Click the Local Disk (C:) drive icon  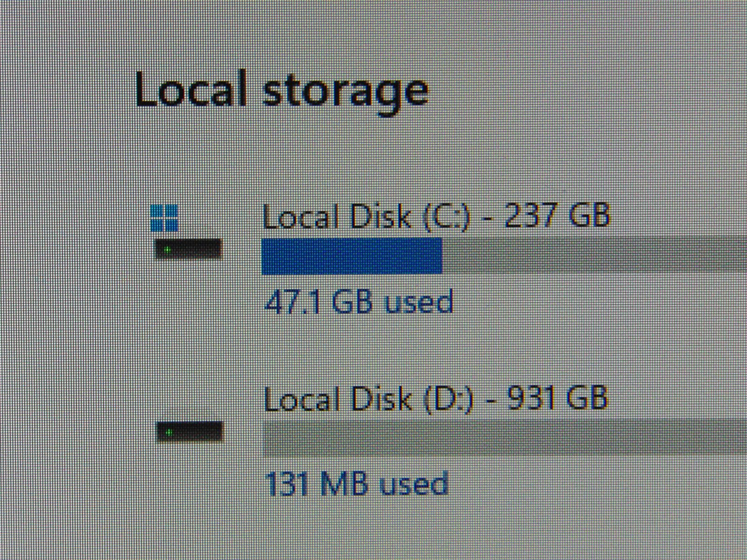pyautogui.click(x=188, y=248)
